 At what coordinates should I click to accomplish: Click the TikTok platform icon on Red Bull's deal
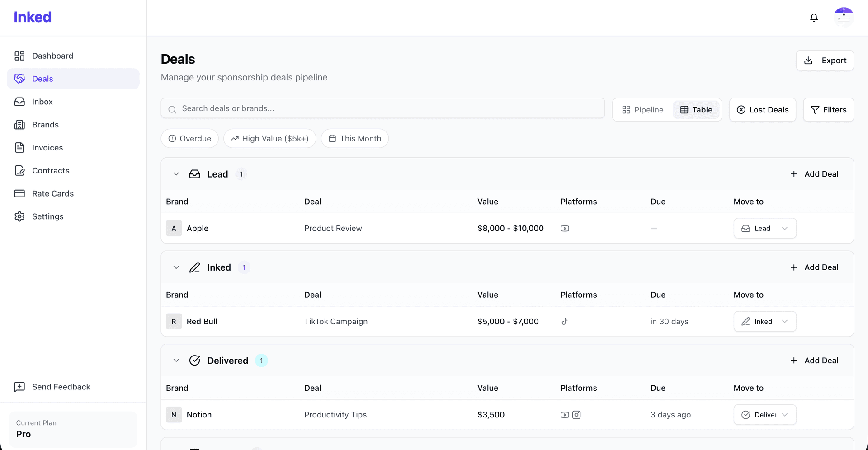point(565,322)
